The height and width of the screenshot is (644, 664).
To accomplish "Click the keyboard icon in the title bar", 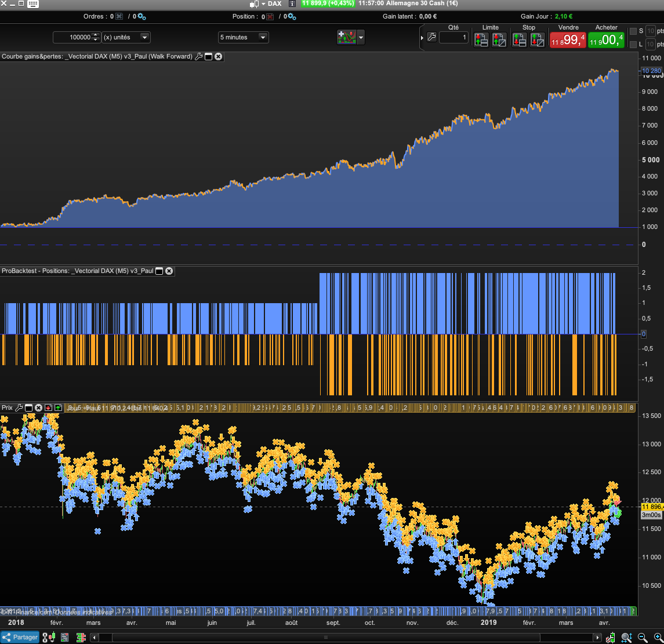I will [33, 4].
